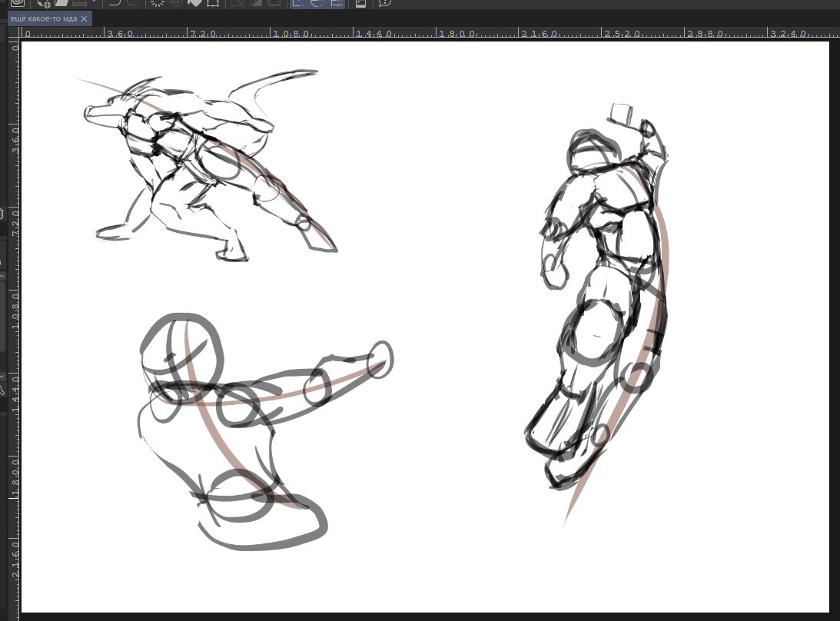Save the document with Save icon
Screen dimensions: 840x621
[x=78, y=3]
